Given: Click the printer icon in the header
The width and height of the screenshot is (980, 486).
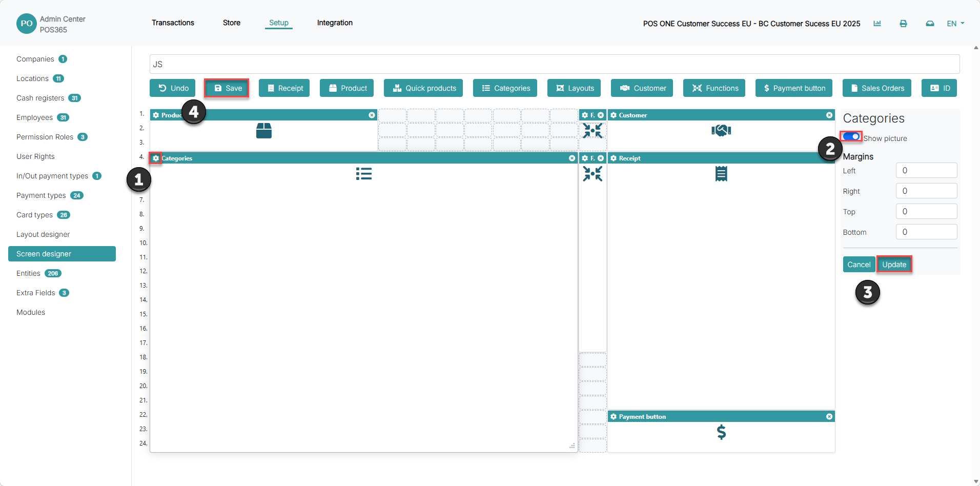Looking at the screenshot, I should [903, 24].
